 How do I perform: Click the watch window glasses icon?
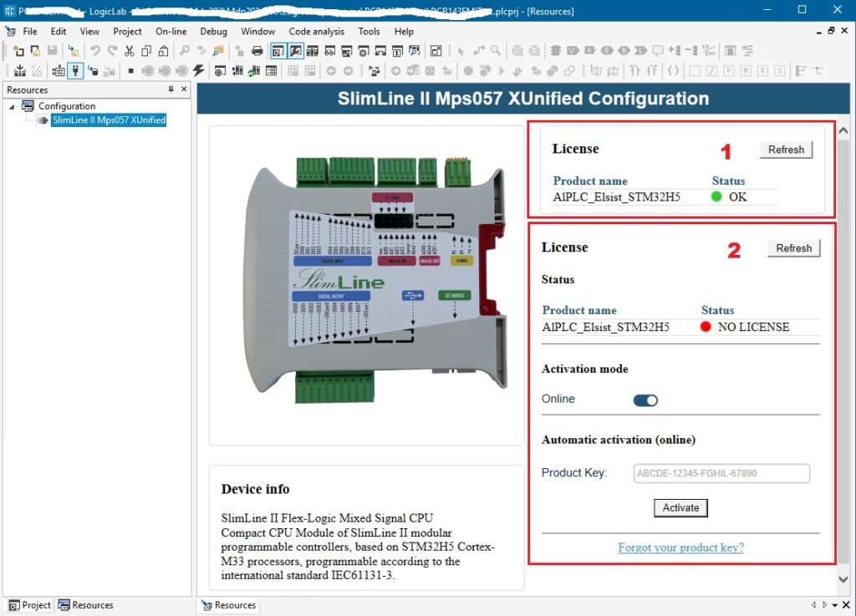tap(329, 51)
